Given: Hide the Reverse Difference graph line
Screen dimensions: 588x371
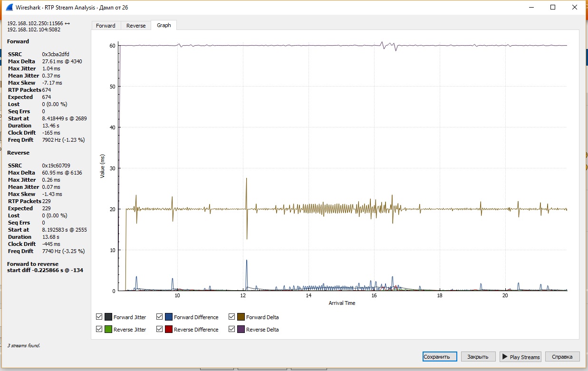Looking at the screenshot, I should pyautogui.click(x=160, y=329).
